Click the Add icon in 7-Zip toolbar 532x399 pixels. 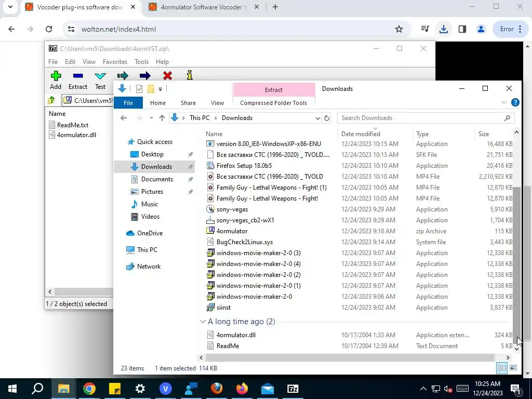[56, 76]
